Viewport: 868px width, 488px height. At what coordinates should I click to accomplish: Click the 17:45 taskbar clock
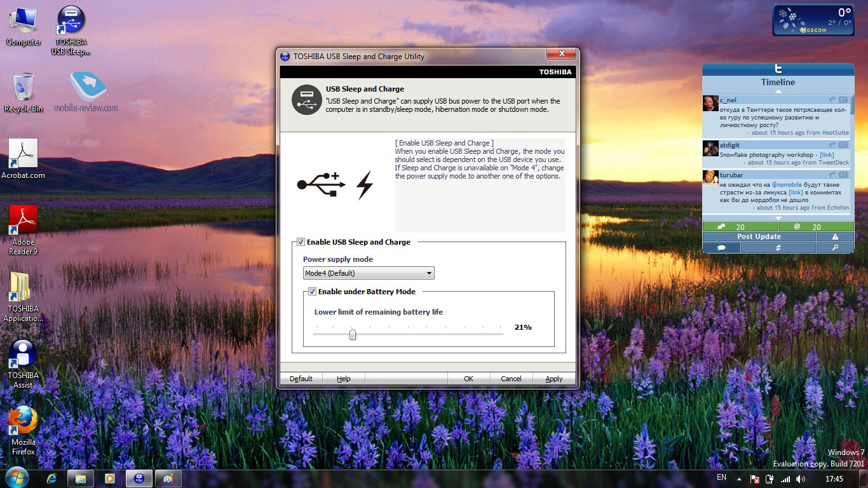pyautogui.click(x=834, y=479)
